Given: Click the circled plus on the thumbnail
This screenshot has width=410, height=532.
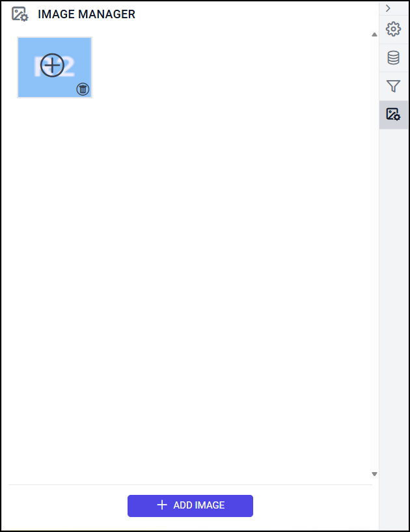Looking at the screenshot, I should 52,65.
